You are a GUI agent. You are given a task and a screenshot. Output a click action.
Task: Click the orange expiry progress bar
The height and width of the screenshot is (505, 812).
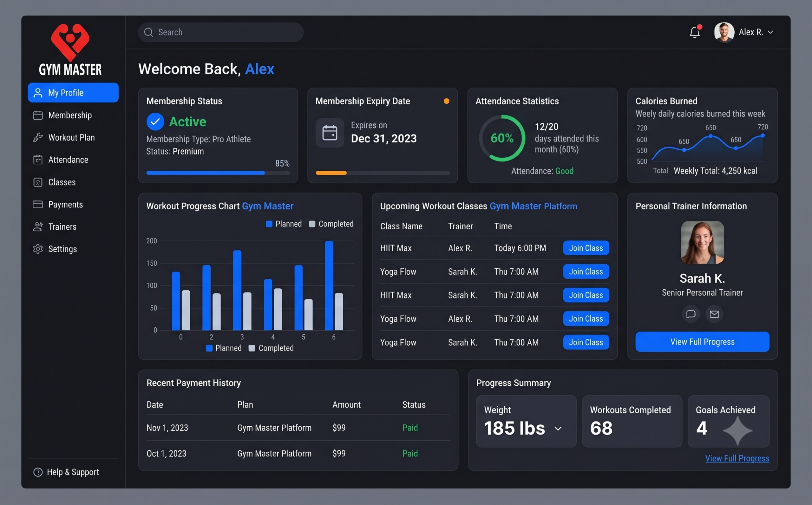(383, 173)
